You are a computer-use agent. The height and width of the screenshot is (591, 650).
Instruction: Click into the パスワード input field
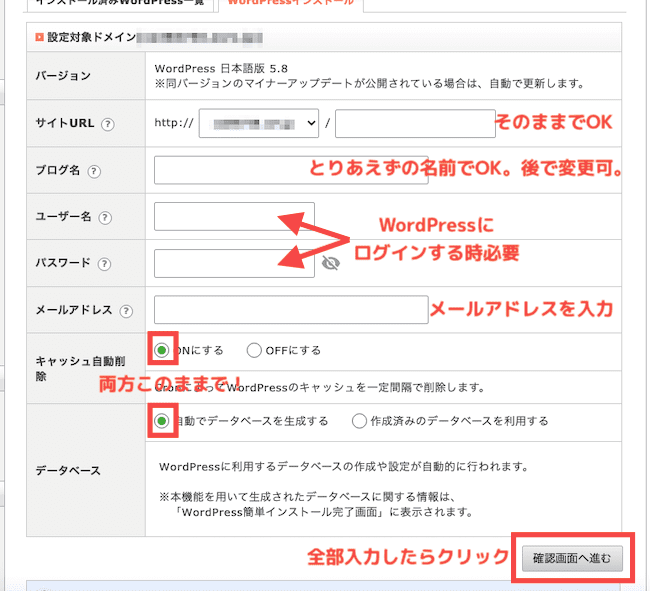pos(234,264)
